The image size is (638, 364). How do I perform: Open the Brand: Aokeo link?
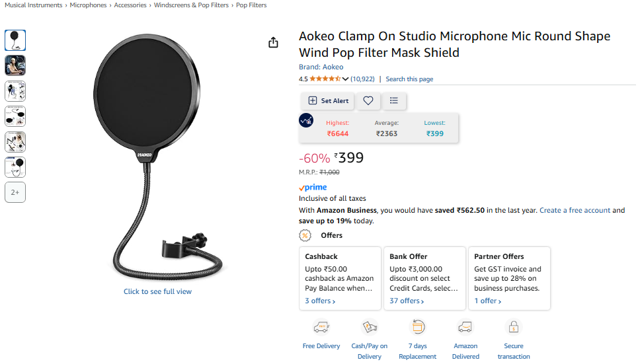(x=321, y=67)
